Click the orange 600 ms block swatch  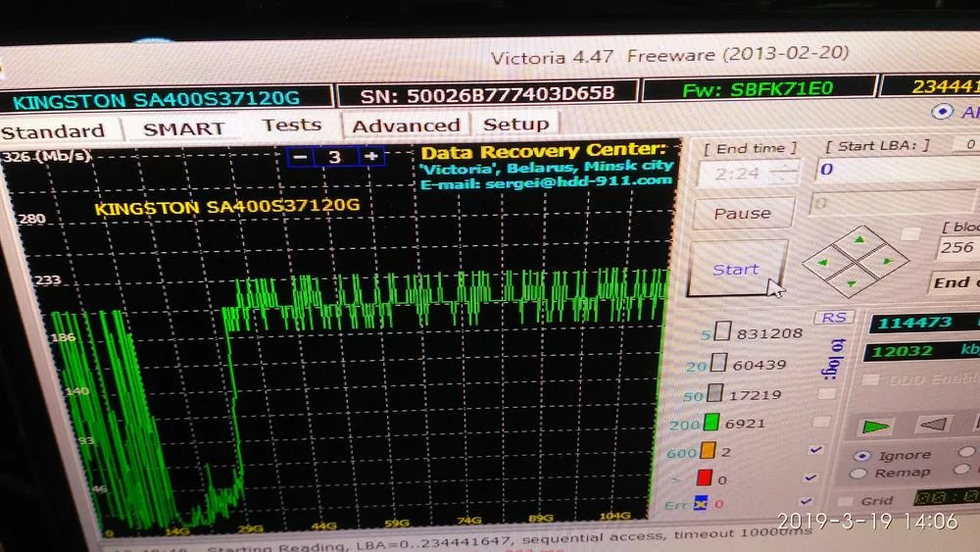(x=708, y=451)
